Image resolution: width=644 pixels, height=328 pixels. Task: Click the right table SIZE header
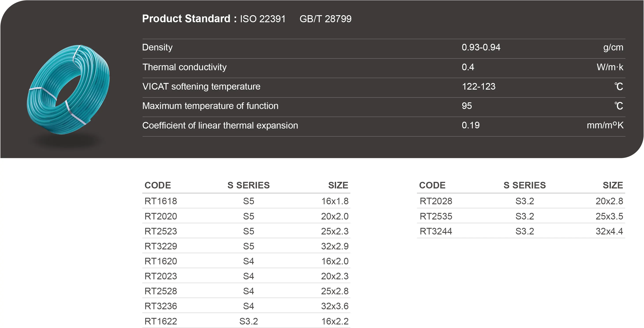click(x=612, y=185)
